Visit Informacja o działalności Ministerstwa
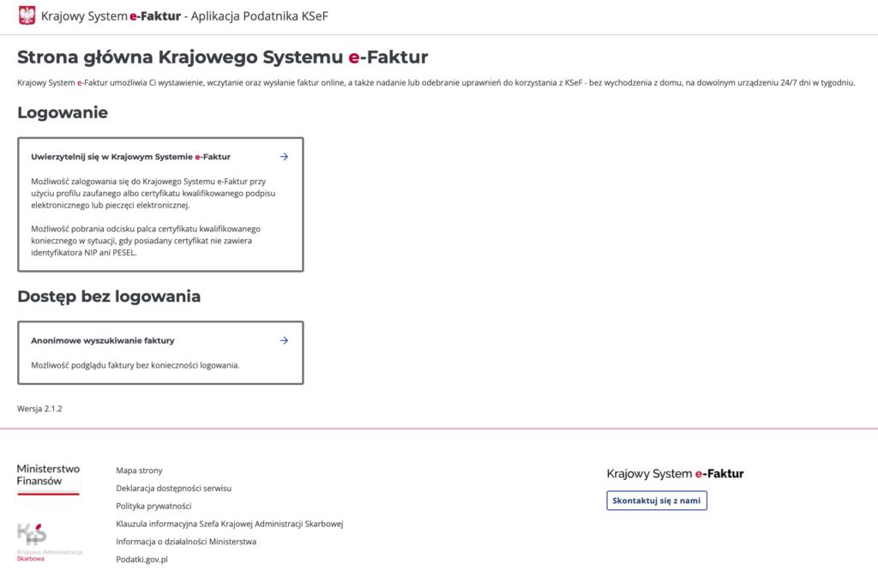This screenshot has height=588, width=878. pyautogui.click(x=186, y=542)
